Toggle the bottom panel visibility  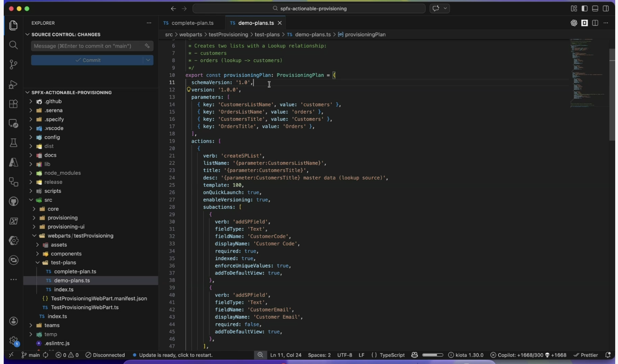tap(595, 8)
